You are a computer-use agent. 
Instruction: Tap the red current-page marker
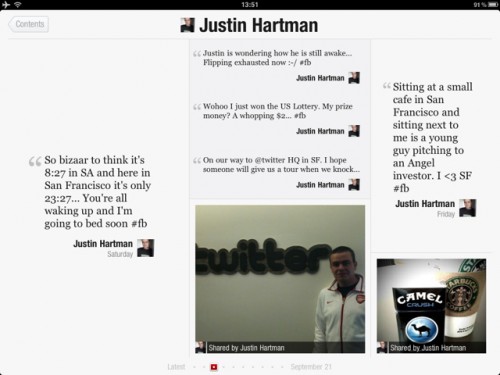[214, 367]
